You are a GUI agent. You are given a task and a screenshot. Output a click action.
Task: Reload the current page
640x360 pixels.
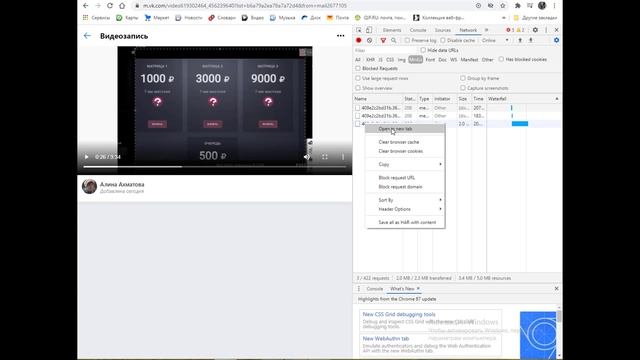[x=110, y=6]
